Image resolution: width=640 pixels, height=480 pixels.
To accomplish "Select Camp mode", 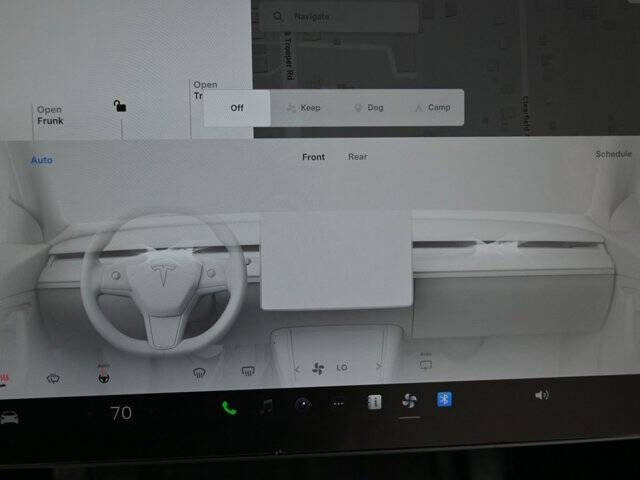I will pyautogui.click(x=433, y=107).
